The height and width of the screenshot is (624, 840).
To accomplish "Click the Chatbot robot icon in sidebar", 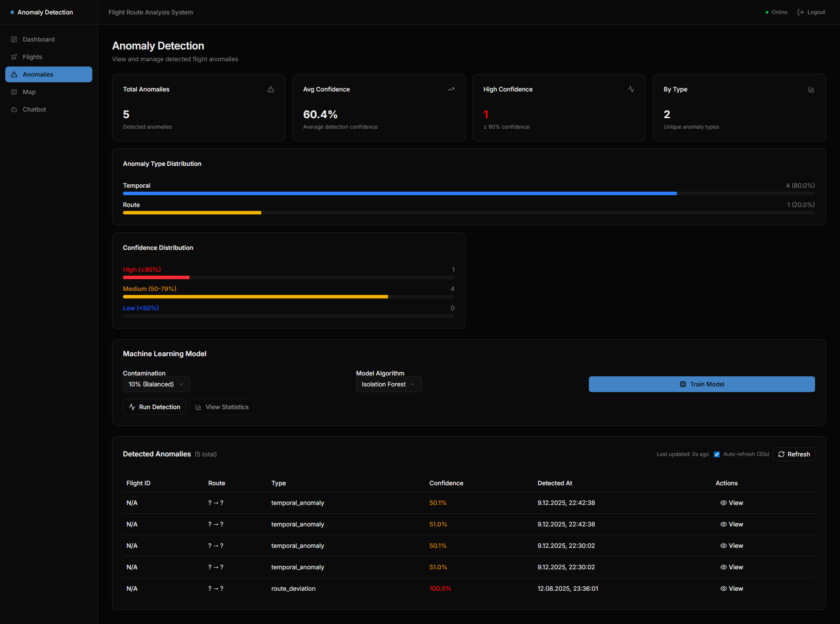I will point(14,109).
